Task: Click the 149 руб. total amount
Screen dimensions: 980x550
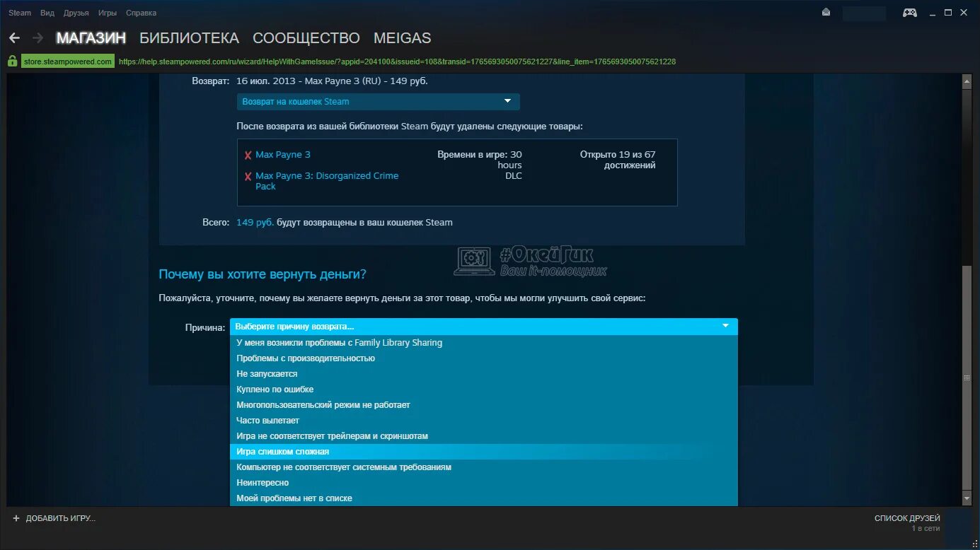Action: (x=255, y=222)
